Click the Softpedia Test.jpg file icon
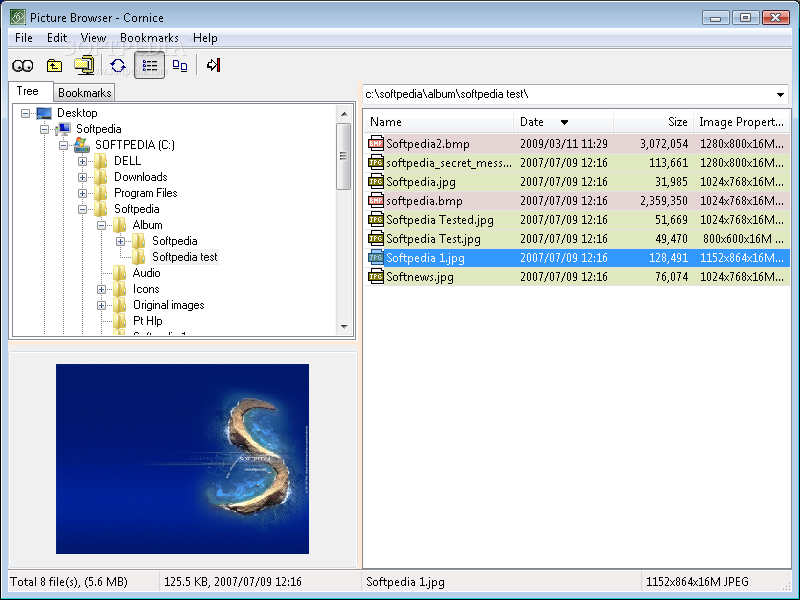Image resolution: width=800 pixels, height=600 pixels. 376,239
